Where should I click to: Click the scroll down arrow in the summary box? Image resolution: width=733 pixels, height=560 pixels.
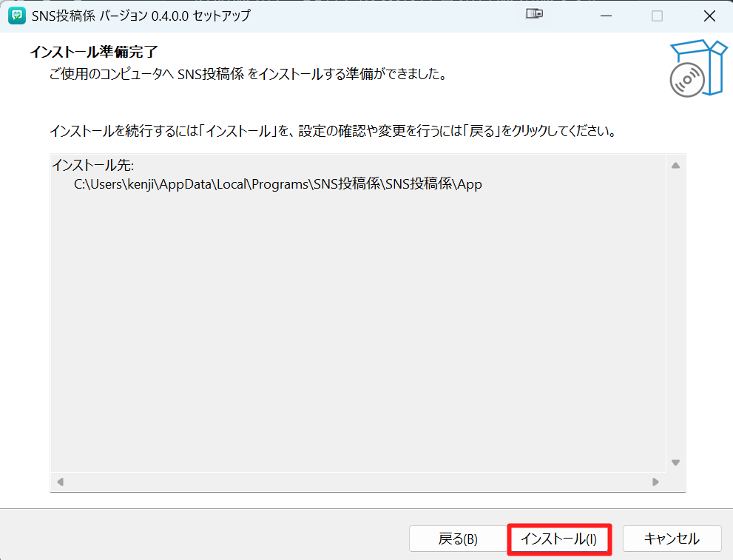(x=675, y=462)
